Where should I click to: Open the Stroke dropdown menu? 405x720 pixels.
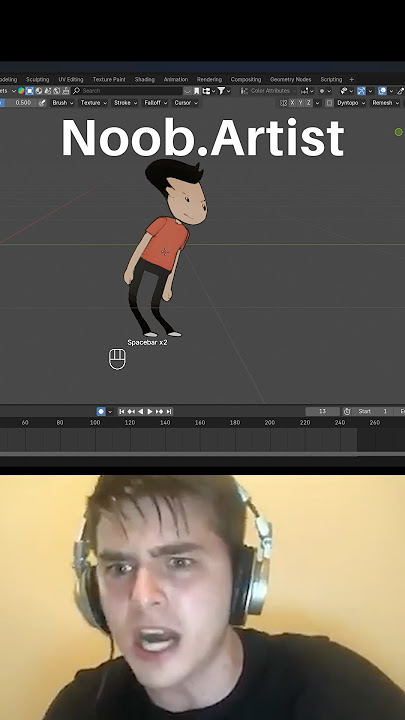point(125,103)
